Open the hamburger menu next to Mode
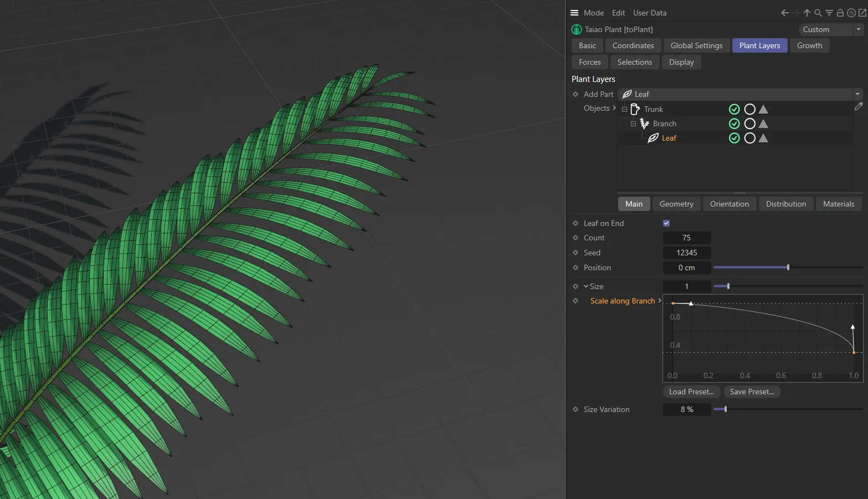868x499 pixels. [573, 12]
